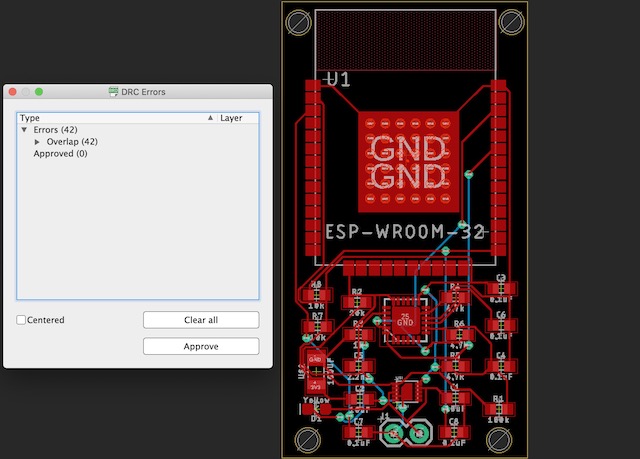Click the DRC Errors title bar icon
Viewport: 640px width, 459px height.
point(113,92)
